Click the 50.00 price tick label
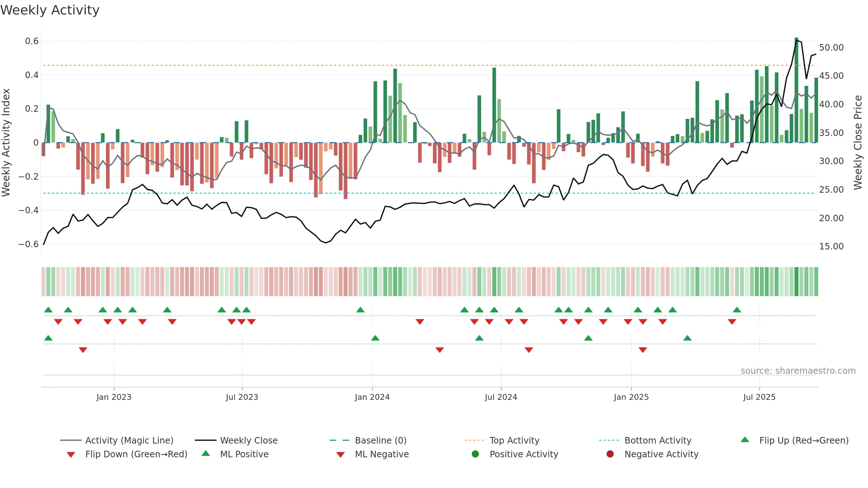The image size is (868, 488). coord(831,47)
